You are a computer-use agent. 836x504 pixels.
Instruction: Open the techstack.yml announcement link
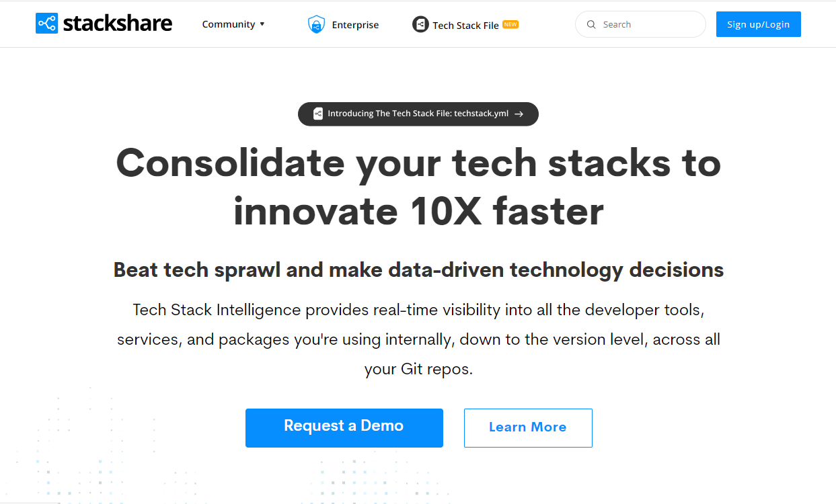[418, 114]
